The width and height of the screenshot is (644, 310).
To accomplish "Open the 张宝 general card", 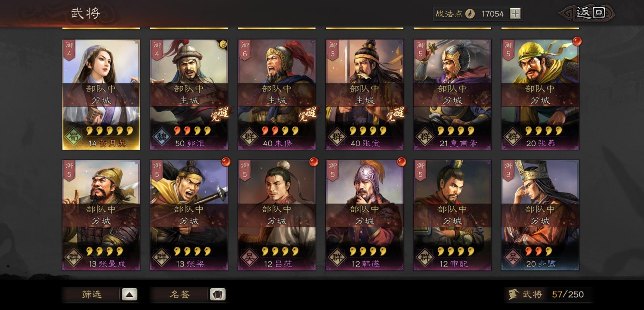I will click(x=364, y=95).
